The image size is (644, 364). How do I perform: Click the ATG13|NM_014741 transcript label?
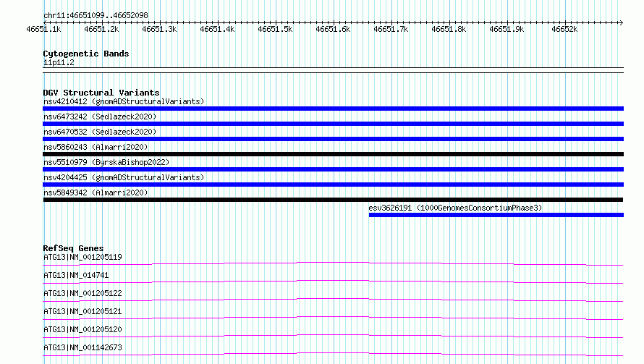76,275
